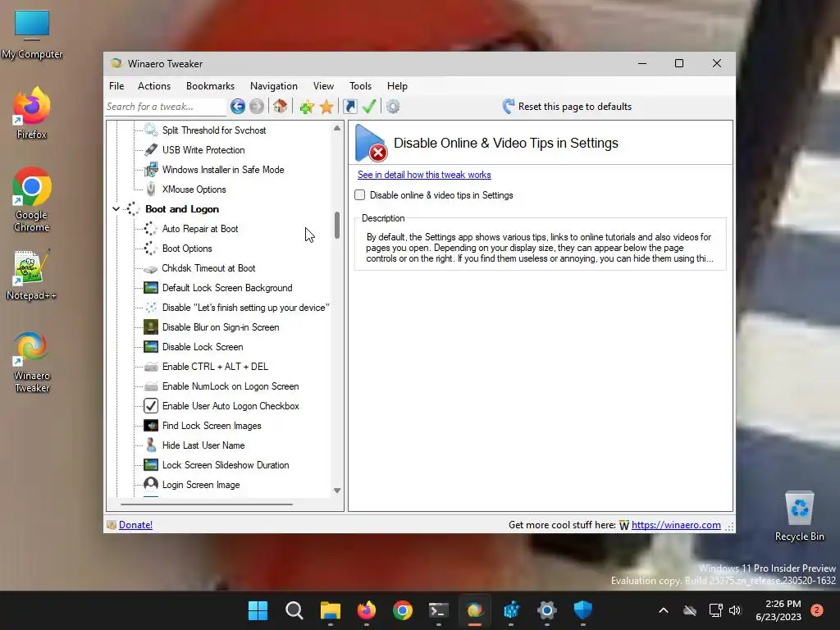This screenshot has height=630, width=840.
Task: Open the Actions menu
Action: tap(153, 85)
